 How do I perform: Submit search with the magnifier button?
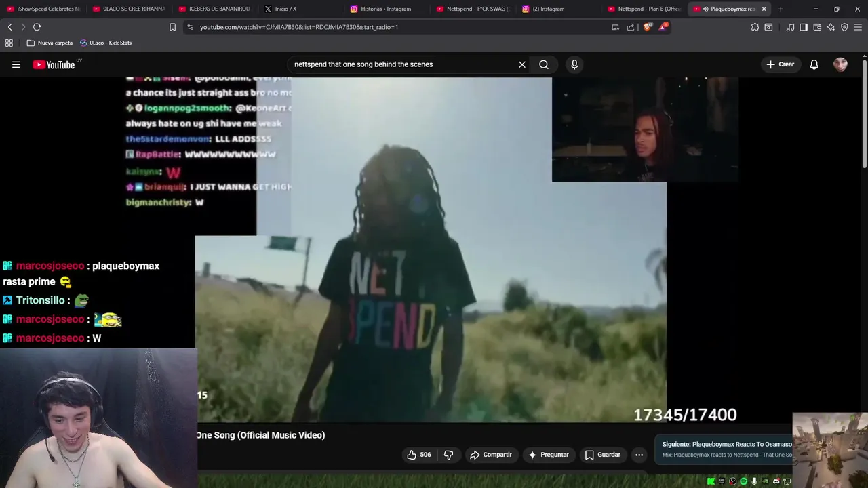(544, 64)
